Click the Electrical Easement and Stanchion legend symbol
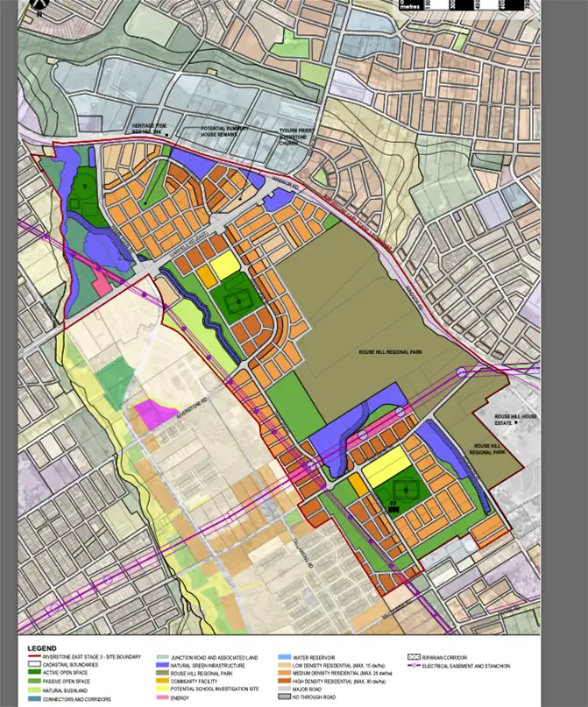The height and width of the screenshot is (707, 588). pos(417,666)
